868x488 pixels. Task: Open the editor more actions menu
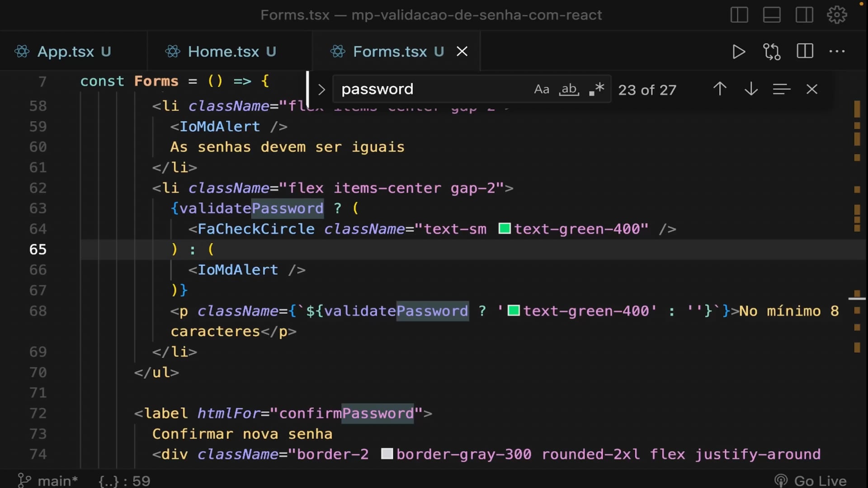pyautogui.click(x=837, y=52)
